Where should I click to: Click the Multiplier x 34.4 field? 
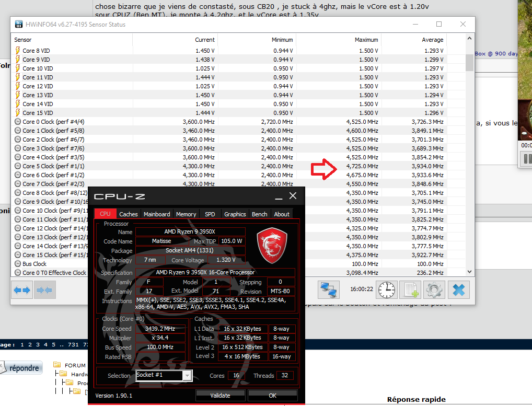160,338
